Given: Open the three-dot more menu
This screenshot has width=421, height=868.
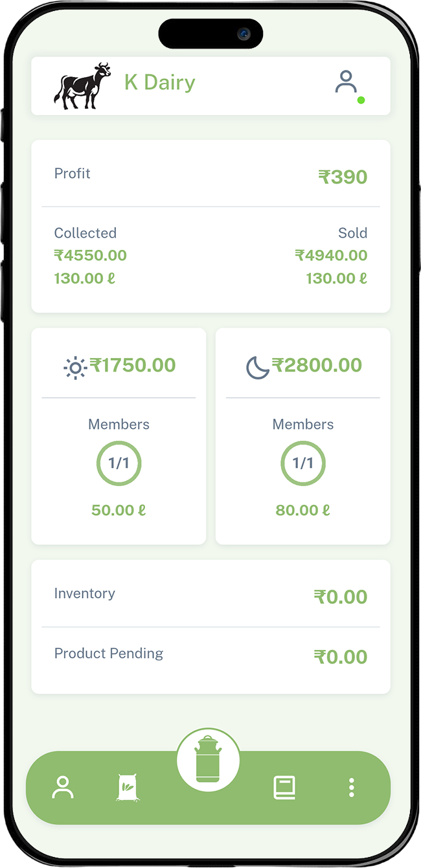Looking at the screenshot, I should (x=351, y=788).
